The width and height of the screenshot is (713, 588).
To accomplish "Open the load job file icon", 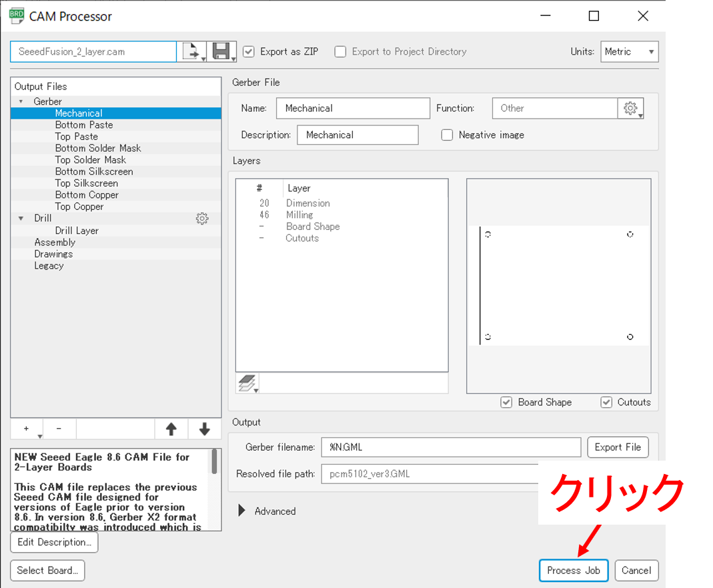I will click(192, 51).
